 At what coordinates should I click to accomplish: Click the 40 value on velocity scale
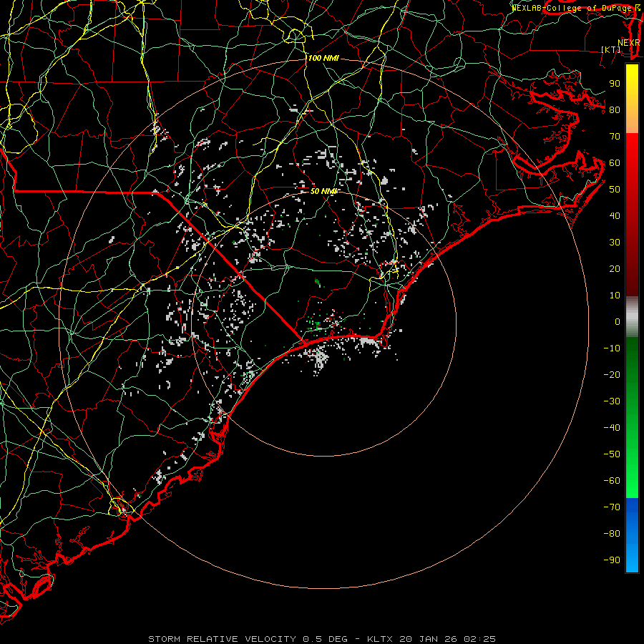pyautogui.click(x=615, y=215)
